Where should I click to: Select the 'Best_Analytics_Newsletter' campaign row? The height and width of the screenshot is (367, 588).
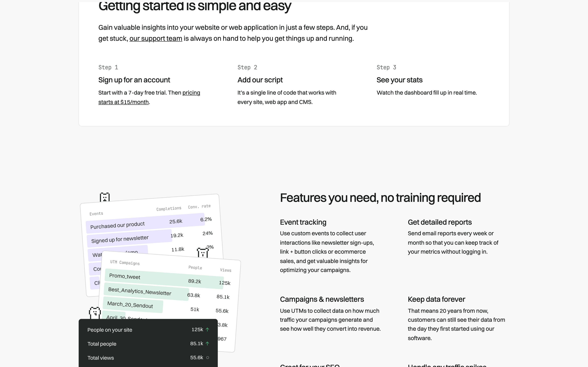147,292
